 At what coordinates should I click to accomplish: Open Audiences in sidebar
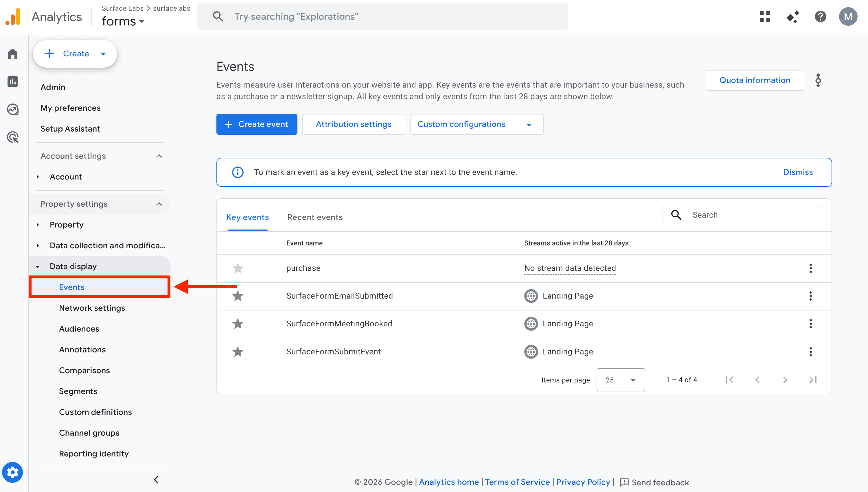79,329
